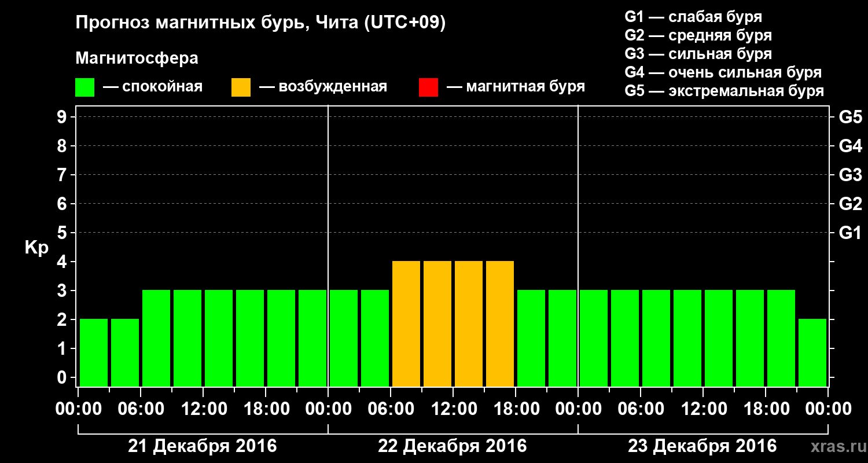Image resolution: width=868 pixels, height=463 pixels.
Task: Click the Kp axis value 4
Action: [x=63, y=262]
